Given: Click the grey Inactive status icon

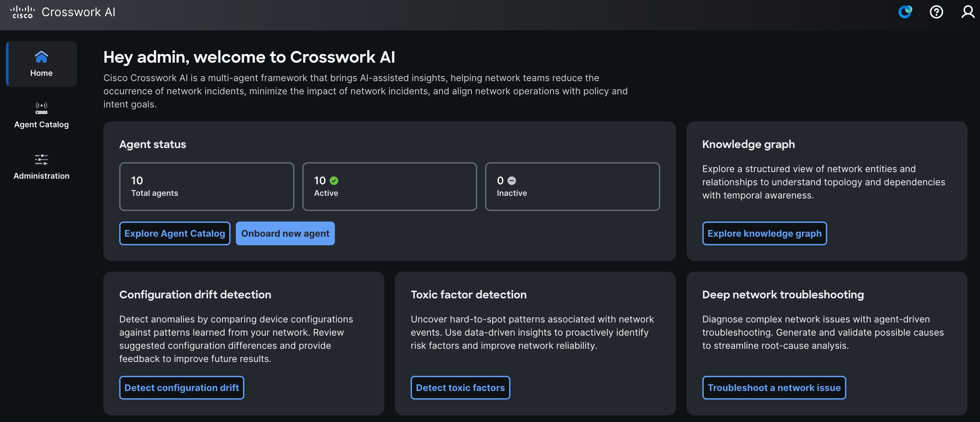Looking at the screenshot, I should coord(512,181).
